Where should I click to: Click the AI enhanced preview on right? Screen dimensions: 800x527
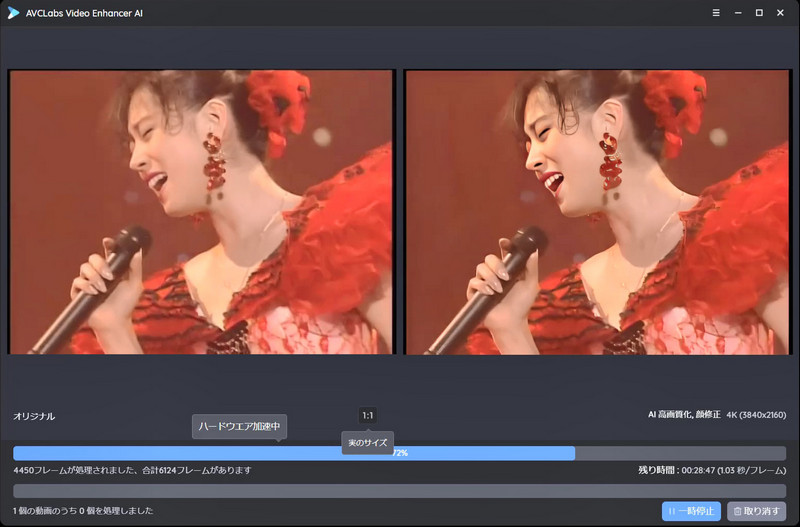pyautogui.click(x=598, y=212)
